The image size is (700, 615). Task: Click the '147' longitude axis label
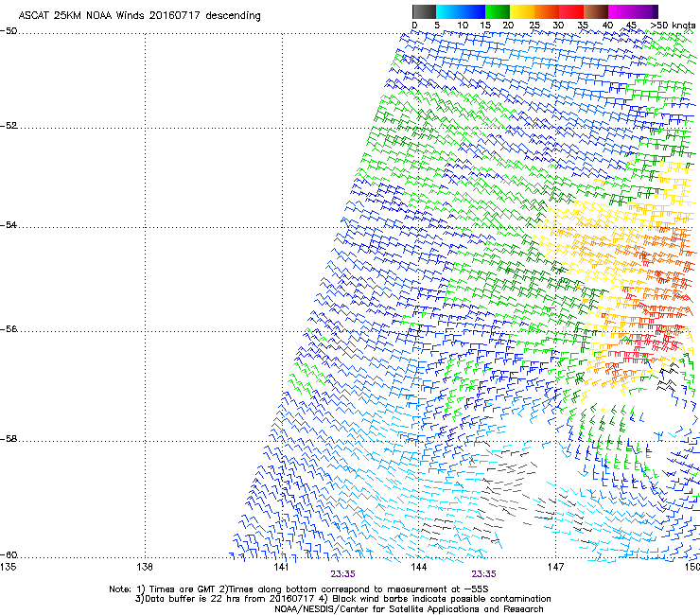click(555, 567)
